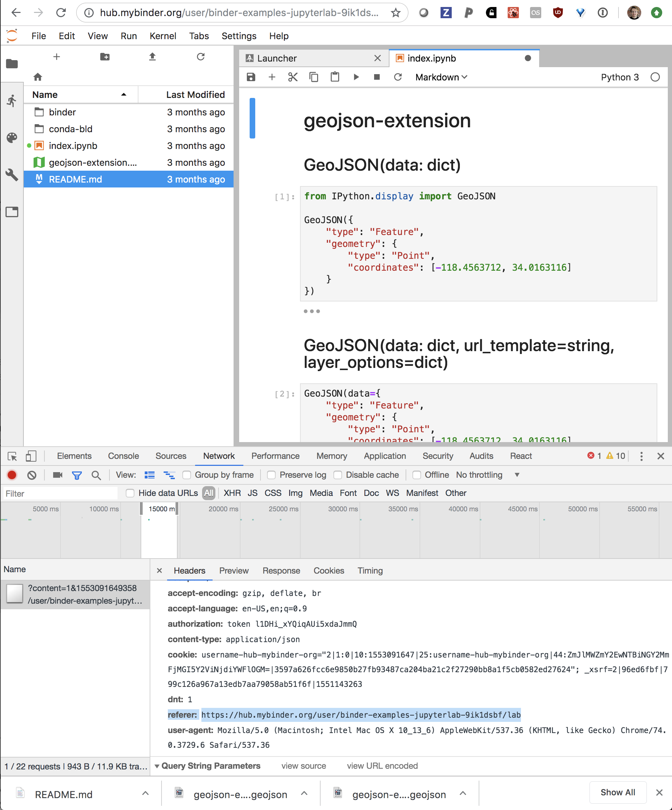Create a new folder in the file browser
672x810 pixels.
point(105,57)
